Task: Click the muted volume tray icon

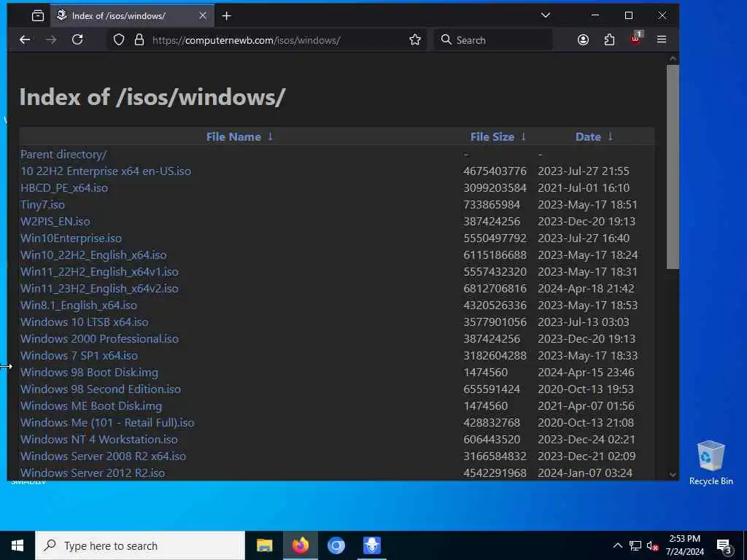Action: click(x=653, y=546)
